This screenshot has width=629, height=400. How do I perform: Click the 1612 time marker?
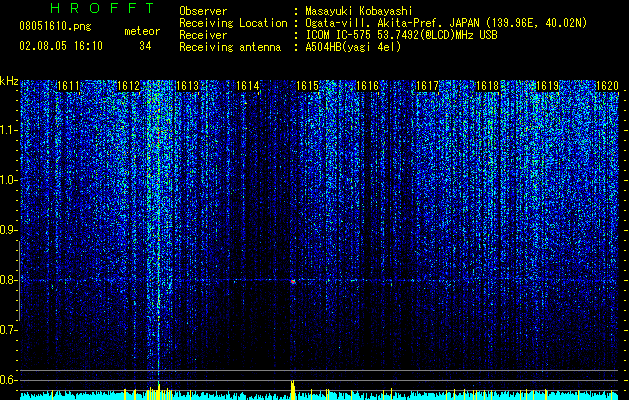pos(128,86)
